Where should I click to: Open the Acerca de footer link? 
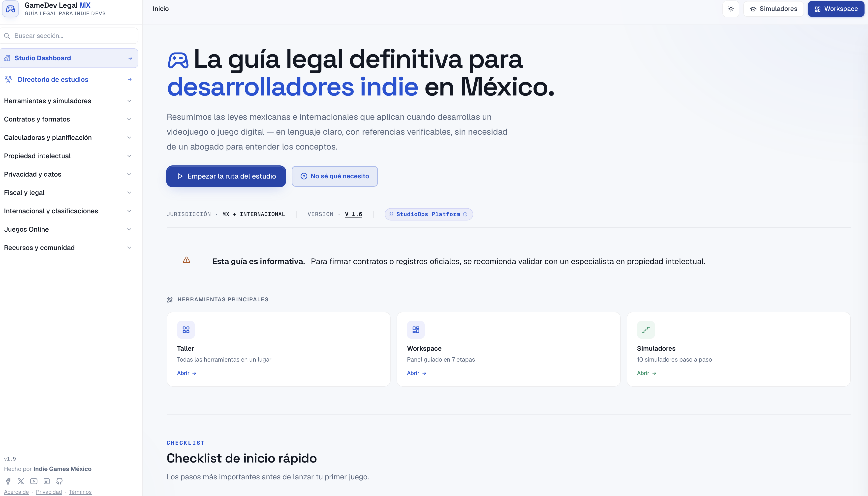(16, 492)
